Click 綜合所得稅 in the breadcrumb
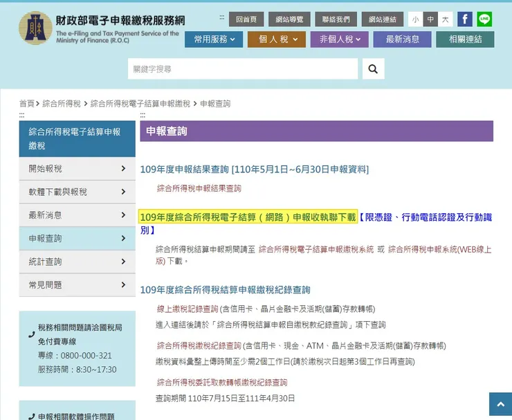 pyautogui.click(x=62, y=104)
